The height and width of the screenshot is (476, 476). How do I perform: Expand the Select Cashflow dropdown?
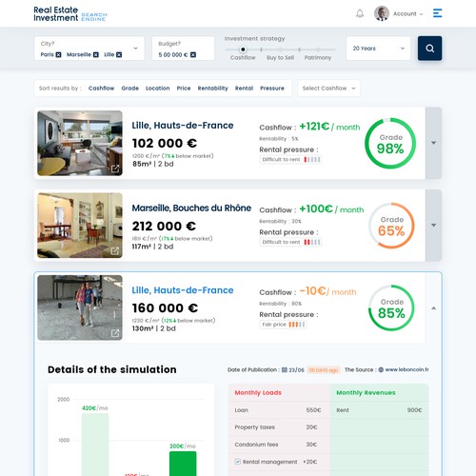(328, 89)
